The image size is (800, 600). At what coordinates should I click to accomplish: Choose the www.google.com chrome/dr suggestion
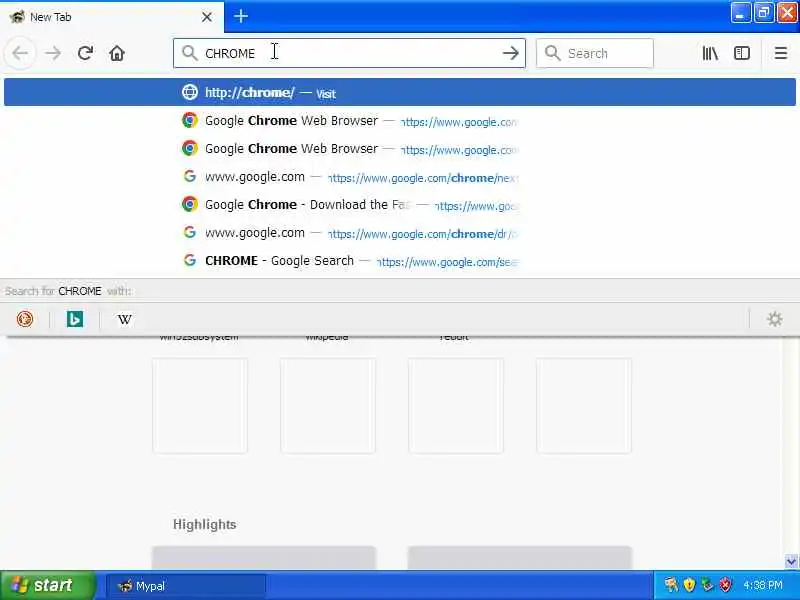tap(400, 233)
